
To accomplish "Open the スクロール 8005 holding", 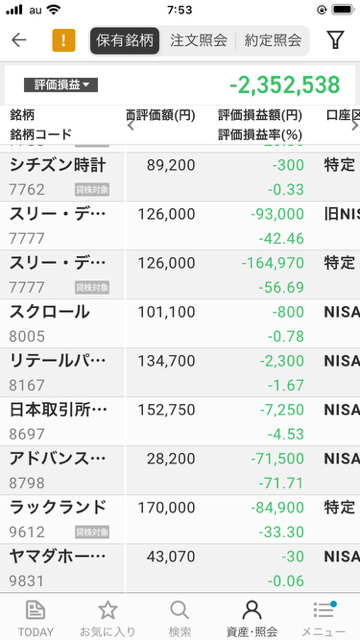I will [x=180, y=324].
